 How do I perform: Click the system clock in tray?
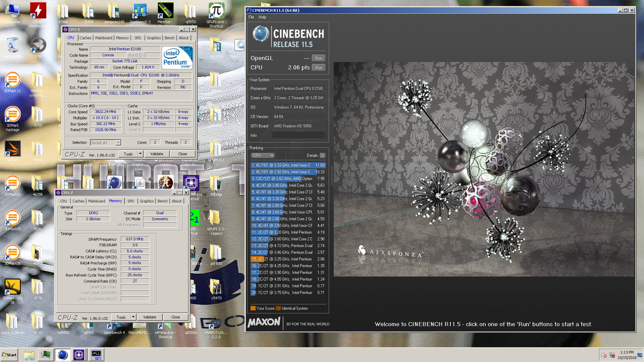[627, 355]
